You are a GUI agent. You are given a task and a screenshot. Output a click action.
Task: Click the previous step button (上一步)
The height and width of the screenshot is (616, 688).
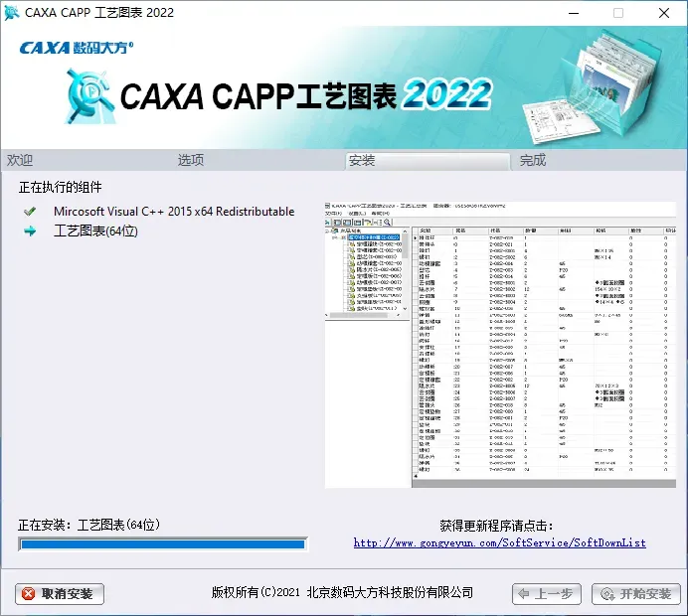click(546, 594)
